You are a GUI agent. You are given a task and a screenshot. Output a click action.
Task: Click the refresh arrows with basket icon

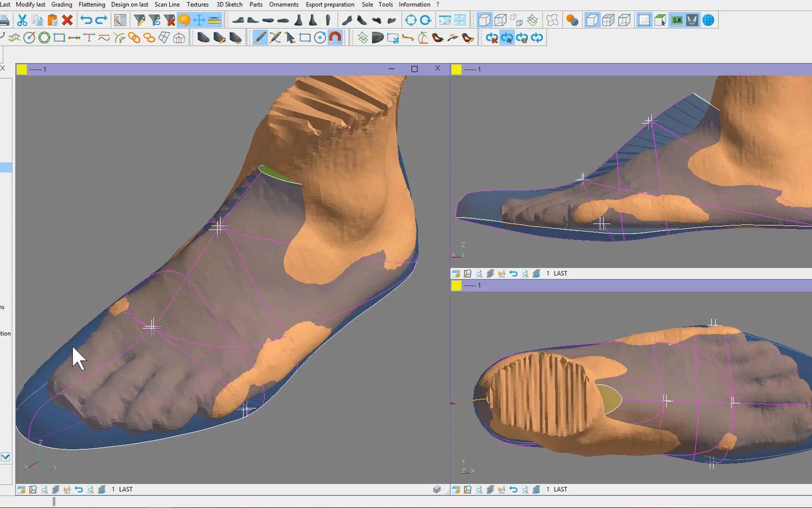coord(522,38)
